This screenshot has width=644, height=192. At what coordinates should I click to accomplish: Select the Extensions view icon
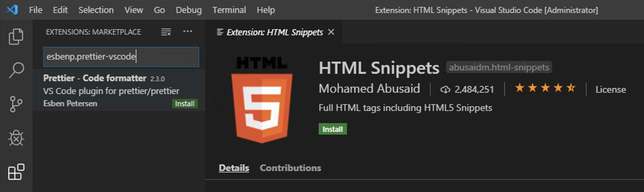coord(16,172)
